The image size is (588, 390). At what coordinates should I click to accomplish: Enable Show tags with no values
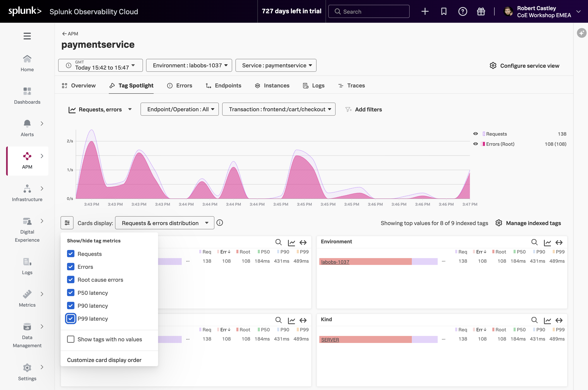71,339
